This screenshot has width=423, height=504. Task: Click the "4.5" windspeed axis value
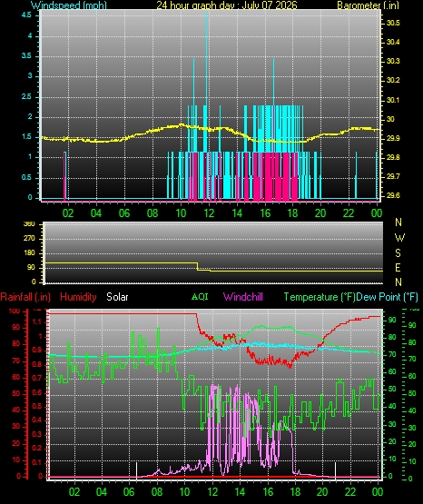pos(26,15)
